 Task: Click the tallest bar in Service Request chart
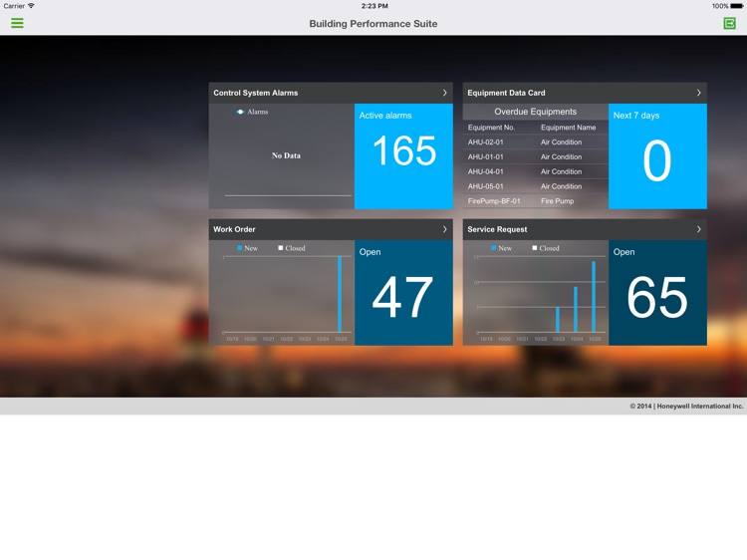pyautogui.click(x=594, y=297)
